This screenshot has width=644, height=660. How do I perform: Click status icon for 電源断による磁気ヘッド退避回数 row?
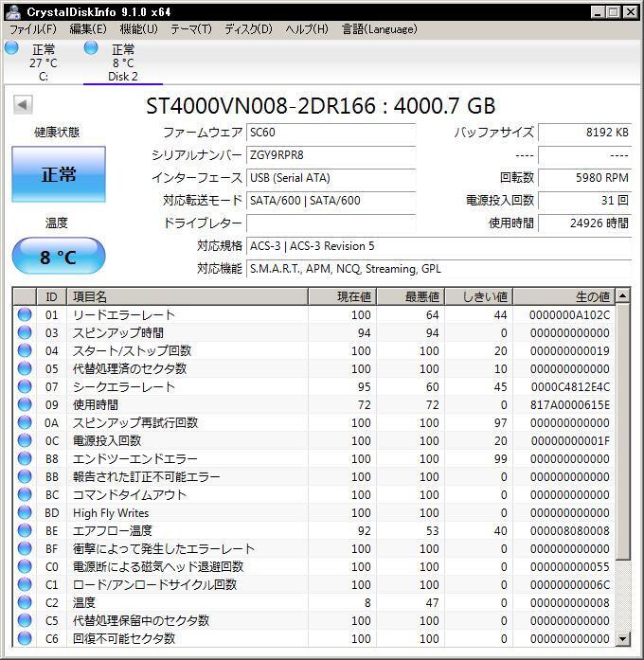(25, 566)
